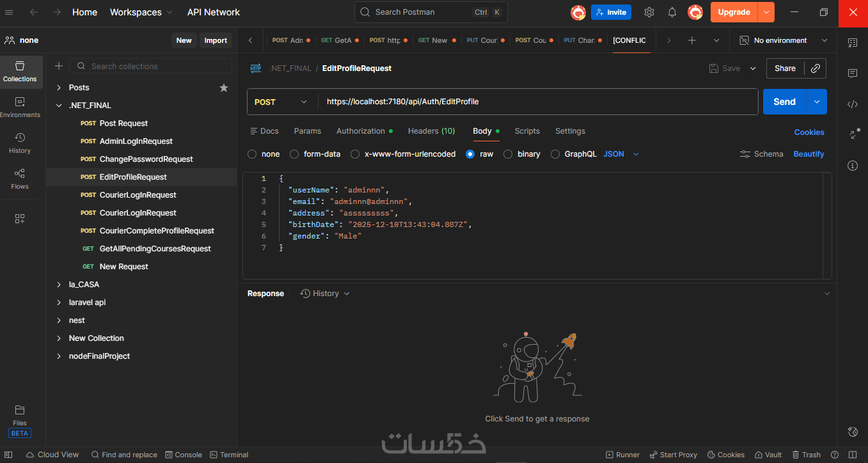Open the Environments sidebar panel
Image resolution: width=868 pixels, height=463 pixels.
coord(20,107)
